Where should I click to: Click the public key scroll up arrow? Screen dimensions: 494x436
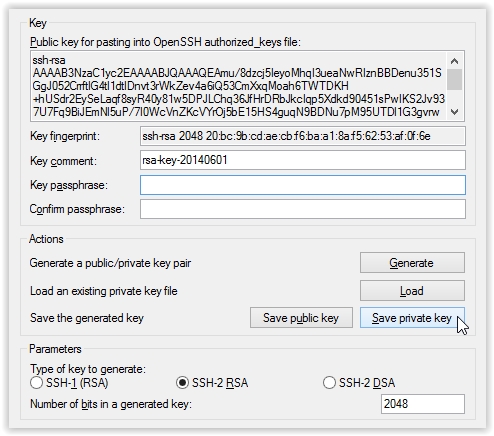point(454,61)
